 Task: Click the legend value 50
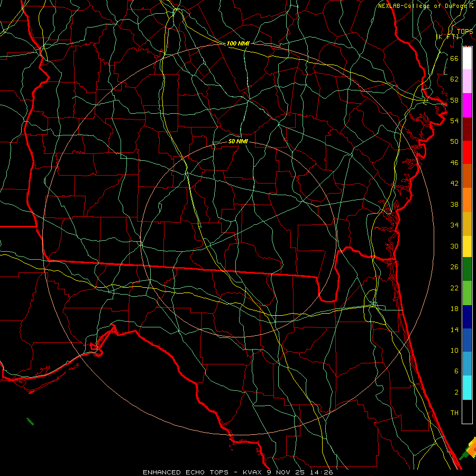pyautogui.click(x=454, y=141)
